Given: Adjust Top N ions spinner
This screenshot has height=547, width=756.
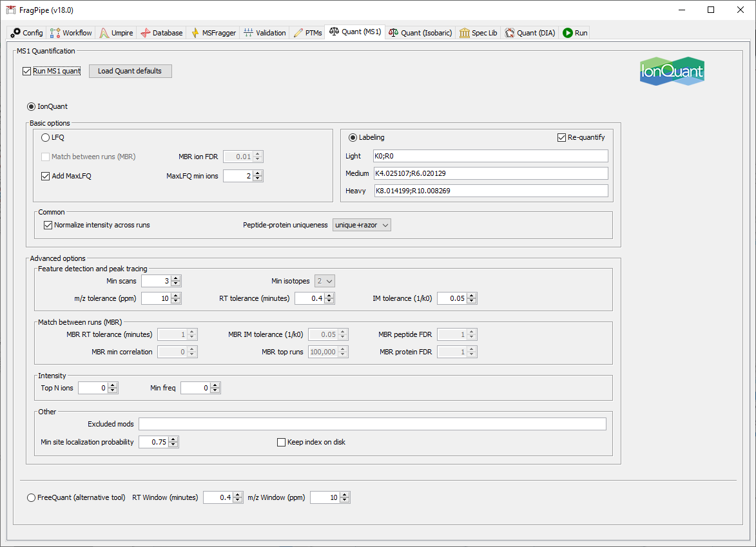Looking at the screenshot, I should point(113,388).
